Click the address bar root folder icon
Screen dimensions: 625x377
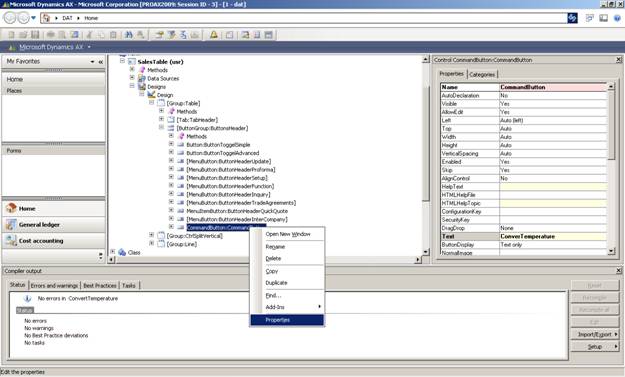pyautogui.click(x=46, y=18)
